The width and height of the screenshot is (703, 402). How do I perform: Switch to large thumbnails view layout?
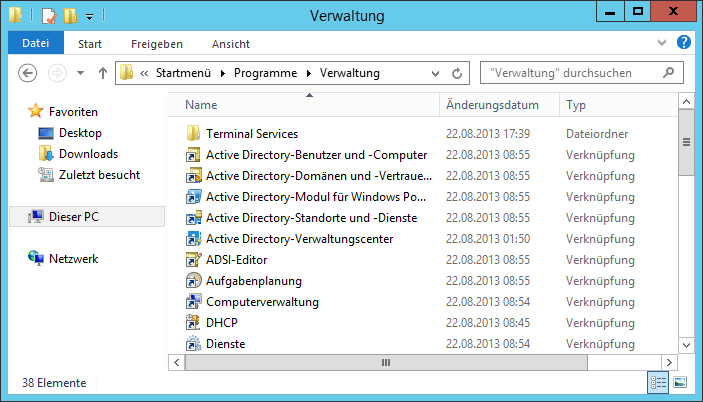[x=680, y=383]
